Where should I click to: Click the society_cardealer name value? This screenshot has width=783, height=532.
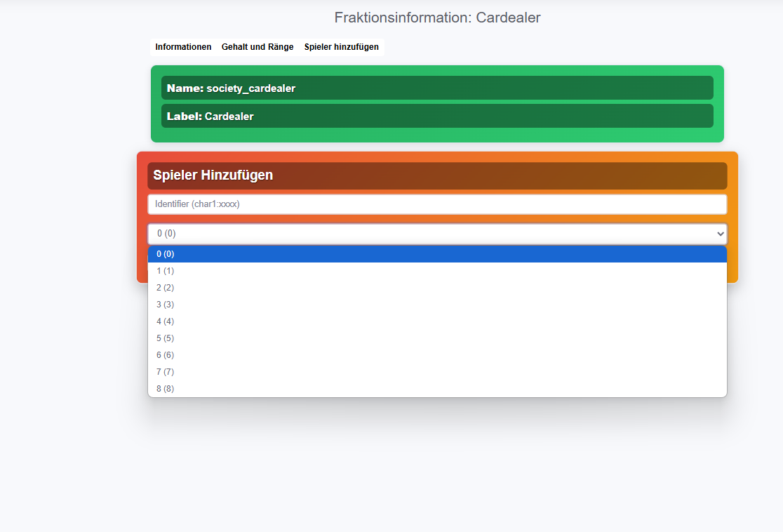250,88
